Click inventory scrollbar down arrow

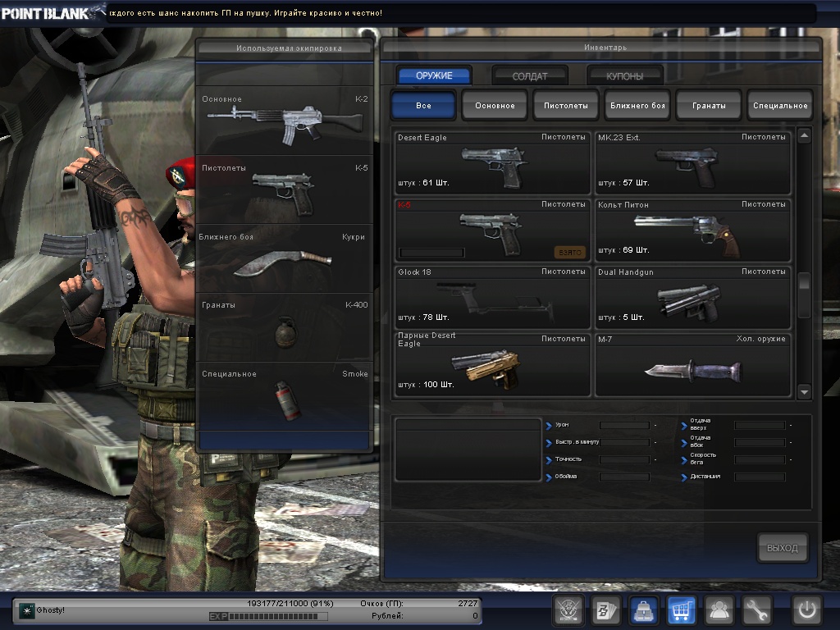804,392
